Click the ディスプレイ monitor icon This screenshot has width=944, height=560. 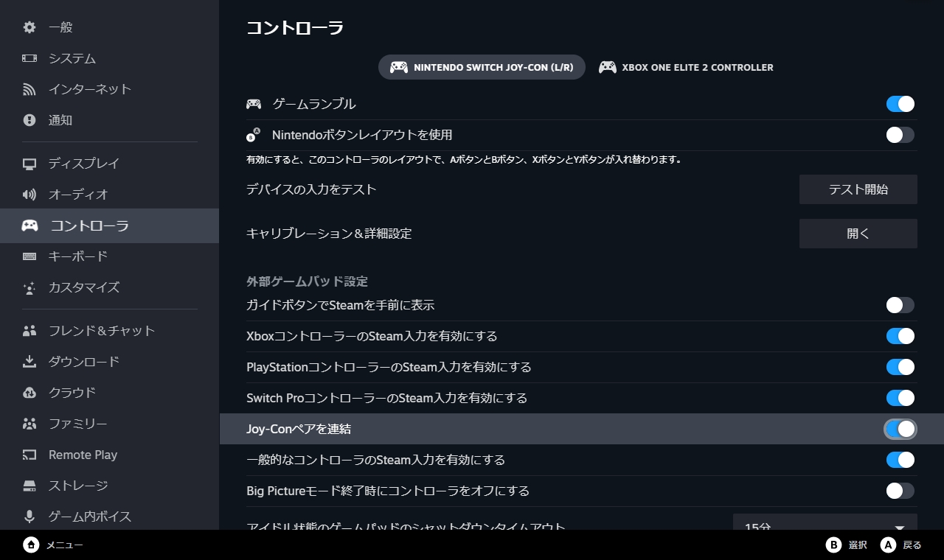click(29, 164)
